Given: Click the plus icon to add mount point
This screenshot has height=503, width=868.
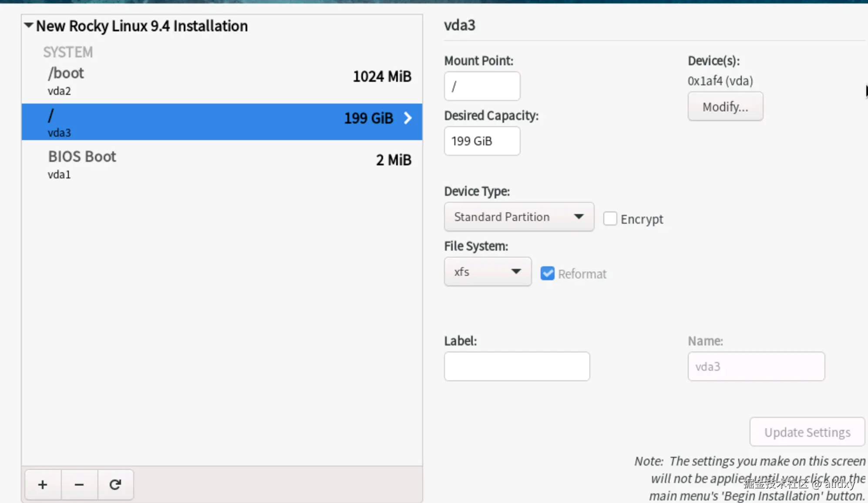Looking at the screenshot, I should [x=43, y=484].
